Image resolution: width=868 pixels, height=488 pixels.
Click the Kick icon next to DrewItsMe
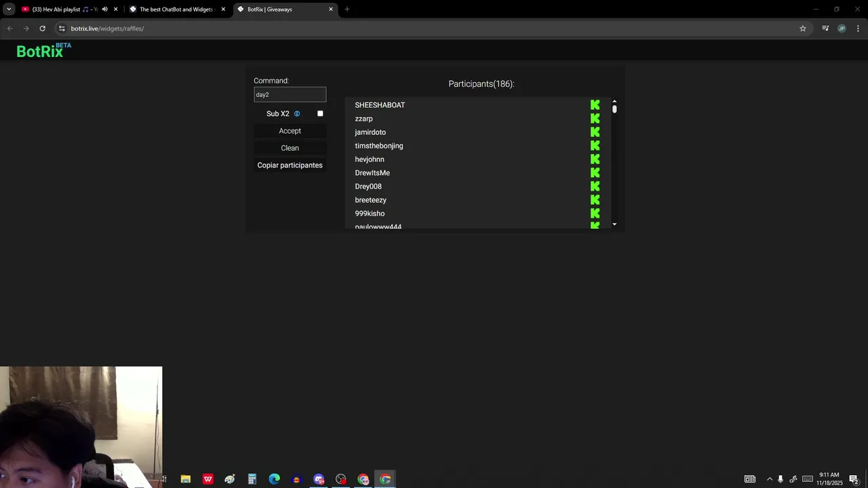(x=595, y=173)
